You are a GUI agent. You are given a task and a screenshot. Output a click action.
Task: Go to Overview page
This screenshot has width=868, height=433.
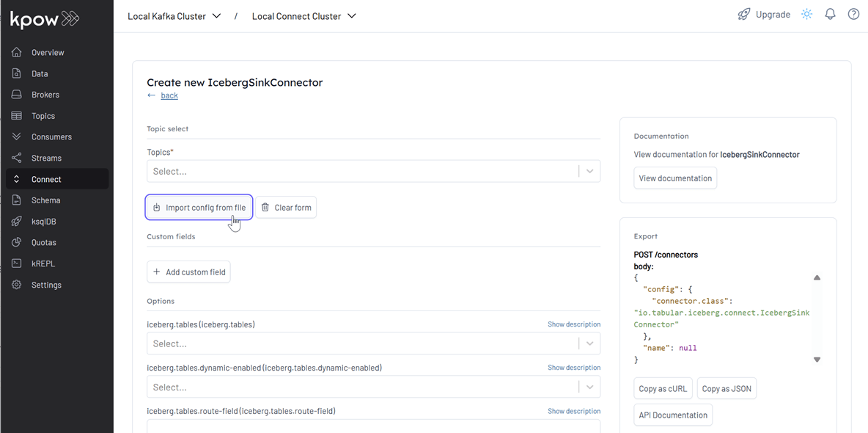click(48, 53)
